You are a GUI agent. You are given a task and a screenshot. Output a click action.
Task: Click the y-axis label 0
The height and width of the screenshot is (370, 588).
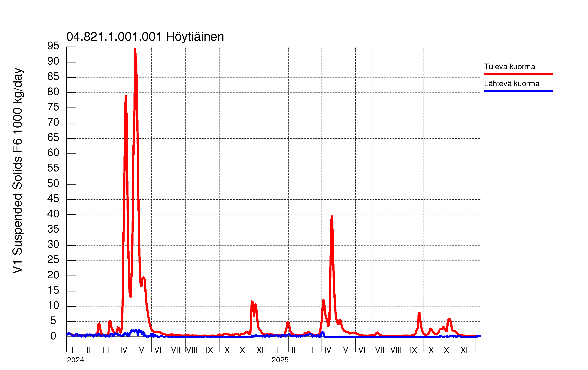[53, 336]
